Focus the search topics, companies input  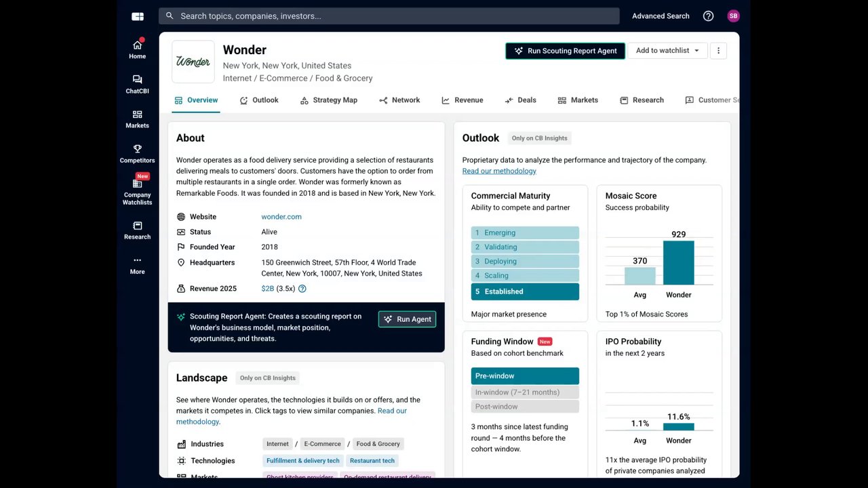[389, 16]
